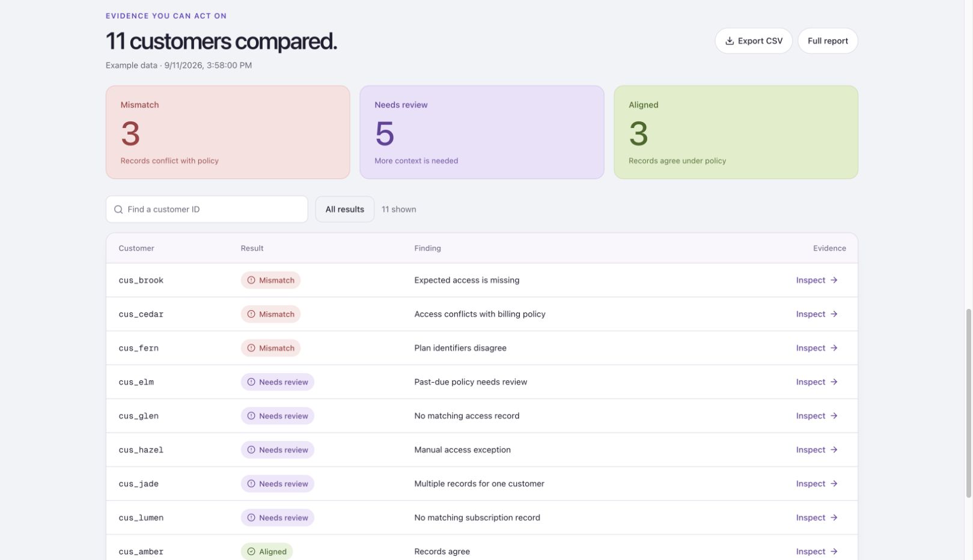Open Inspect link for cus_jade

click(817, 484)
